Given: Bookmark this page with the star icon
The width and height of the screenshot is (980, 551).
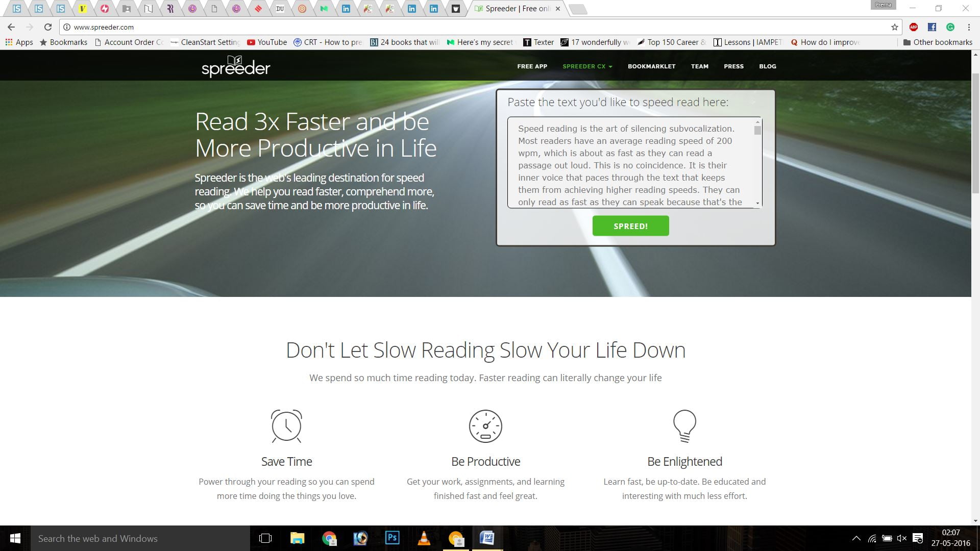Looking at the screenshot, I should click(x=894, y=27).
